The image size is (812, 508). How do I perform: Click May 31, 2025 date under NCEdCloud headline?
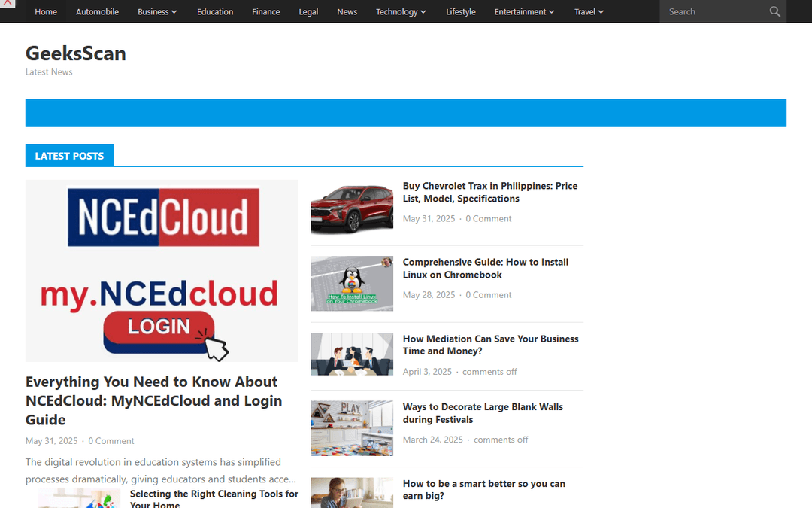pos(51,440)
